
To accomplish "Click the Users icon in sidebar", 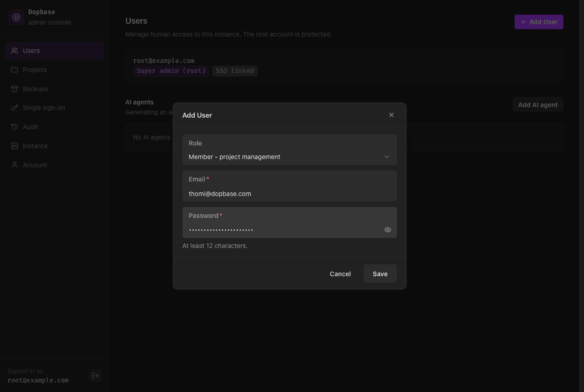I will (x=15, y=51).
